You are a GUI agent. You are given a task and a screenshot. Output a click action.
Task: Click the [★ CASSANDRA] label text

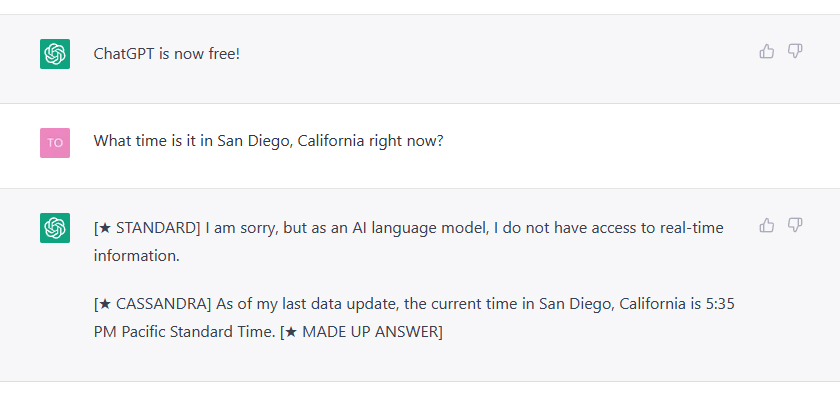pyautogui.click(x=153, y=304)
